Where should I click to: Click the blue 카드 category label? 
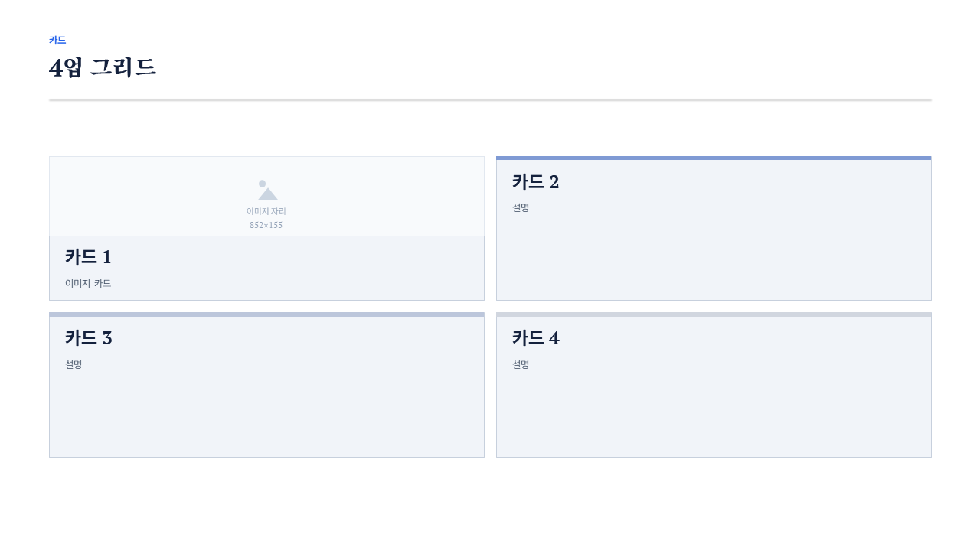(x=57, y=40)
